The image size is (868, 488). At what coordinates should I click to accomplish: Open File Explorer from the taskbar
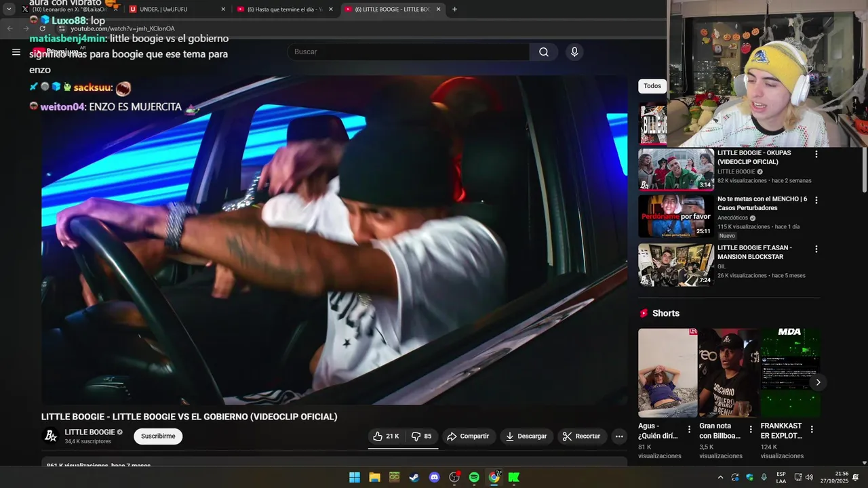click(374, 477)
